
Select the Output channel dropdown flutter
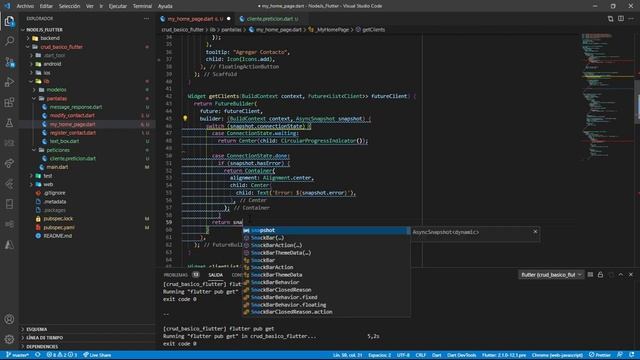[x=551, y=275]
